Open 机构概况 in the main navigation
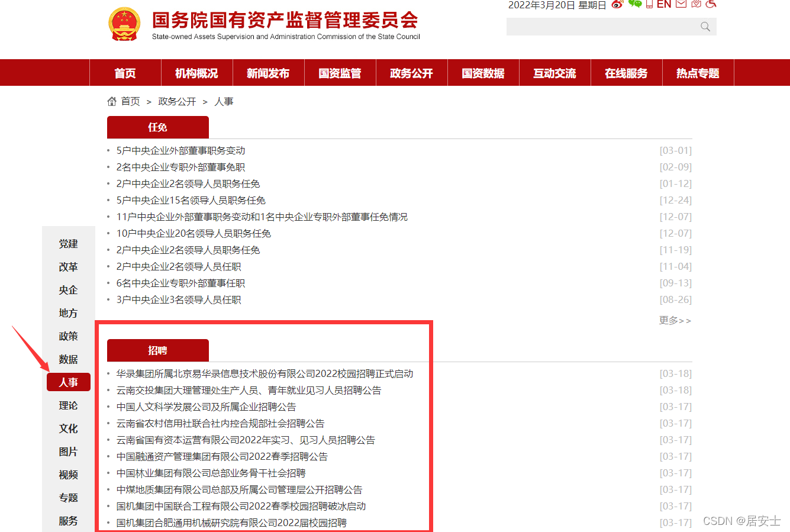790x532 pixels. pyautogui.click(x=196, y=73)
